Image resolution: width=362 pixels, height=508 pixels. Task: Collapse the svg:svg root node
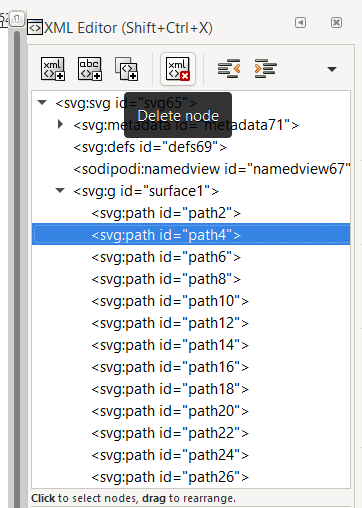click(42, 102)
